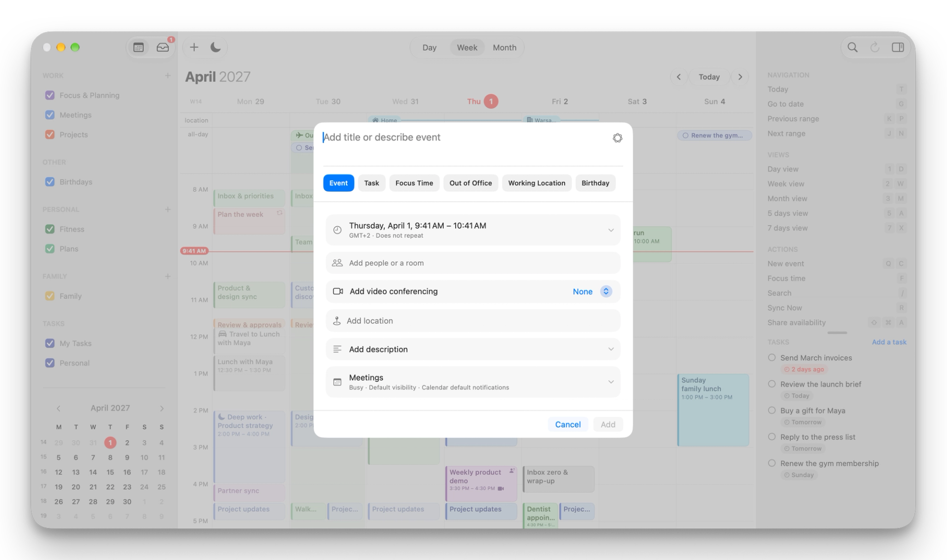Screen dimensions: 947x560
Task: Click the search magnifier icon
Action: [852, 47]
